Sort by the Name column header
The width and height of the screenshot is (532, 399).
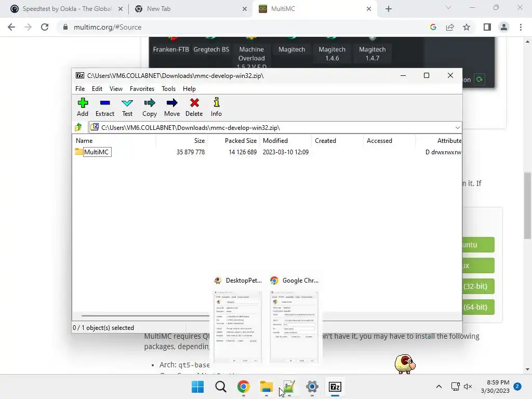coord(114,140)
